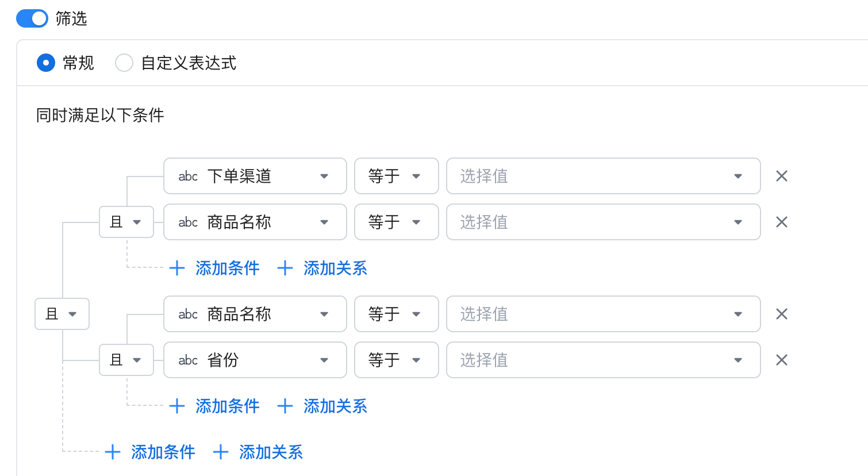Click the abc type icon in the 下单渠道 field
The height and width of the screenshot is (476, 868).
(x=188, y=176)
